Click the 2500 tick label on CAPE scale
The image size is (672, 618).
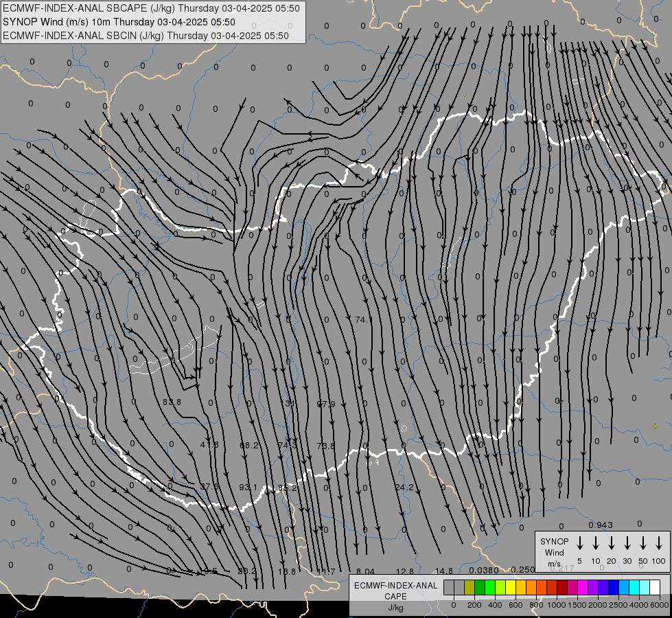tap(618, 605)
